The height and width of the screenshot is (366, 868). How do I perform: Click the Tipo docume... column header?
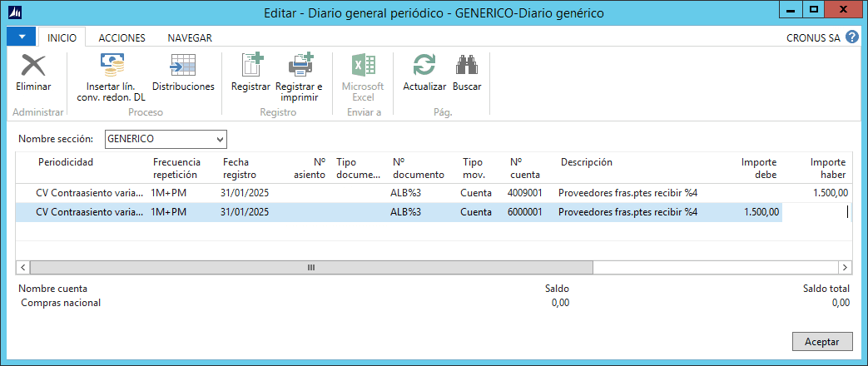[358, 168]
